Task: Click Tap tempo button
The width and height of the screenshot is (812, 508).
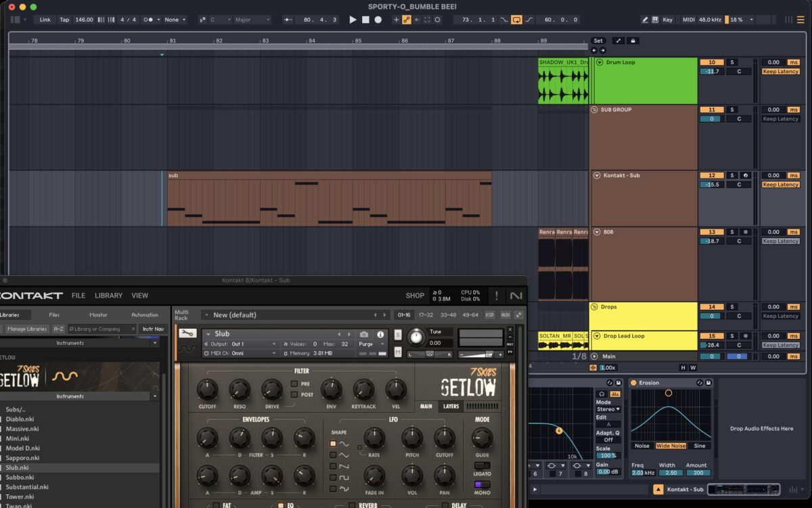Action: pos(64,20)
